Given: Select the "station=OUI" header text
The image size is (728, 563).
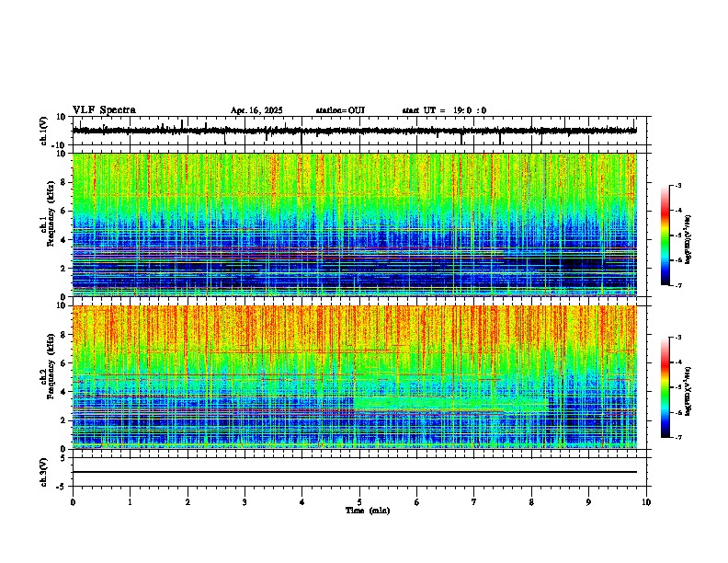Looking at the screenshot, I should (340, 110).
